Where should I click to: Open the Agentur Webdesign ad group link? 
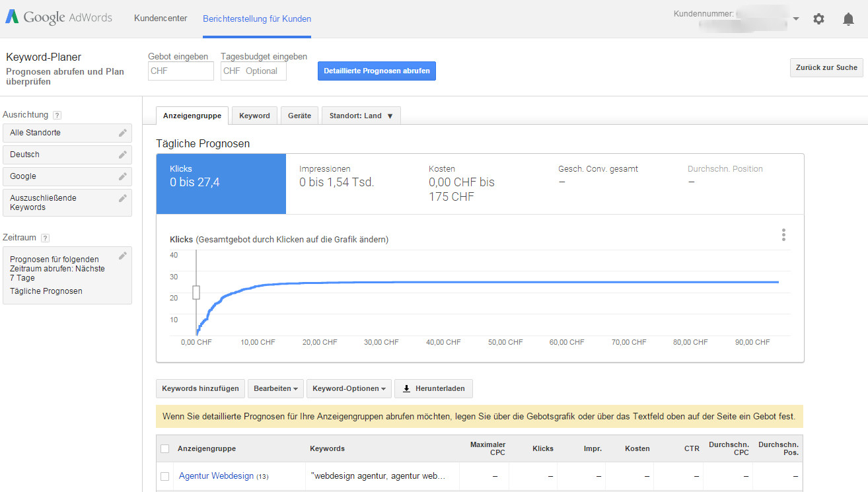click(x=216, y=475)
